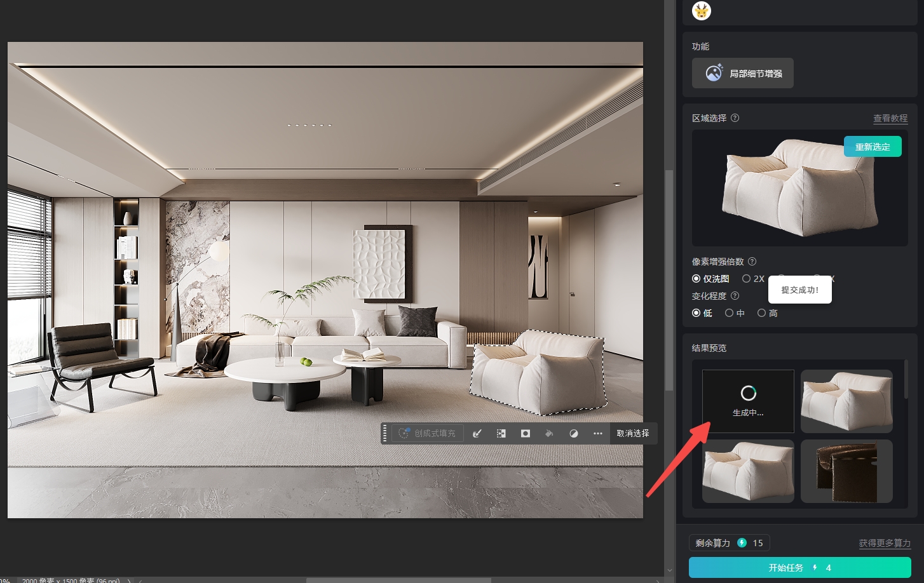Click the 提交成功! notification popup
The height and width of the screenshot is (583, 924).
pos(800,290)
